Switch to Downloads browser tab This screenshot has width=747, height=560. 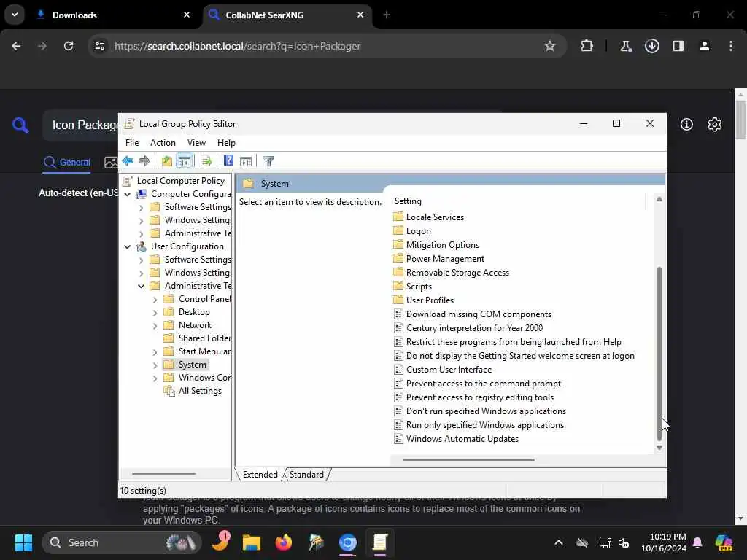tap(114, 15)
